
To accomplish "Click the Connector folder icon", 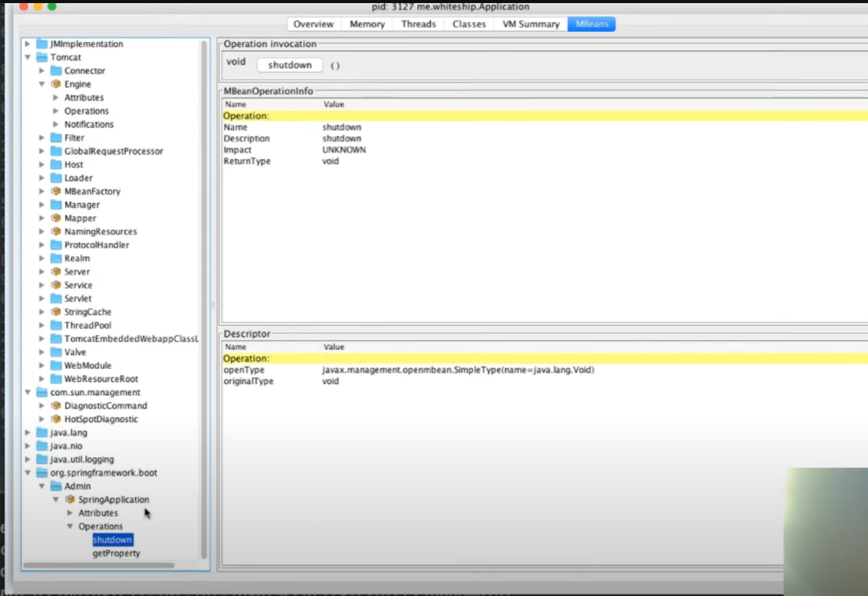I will click(x=56, y=71).
